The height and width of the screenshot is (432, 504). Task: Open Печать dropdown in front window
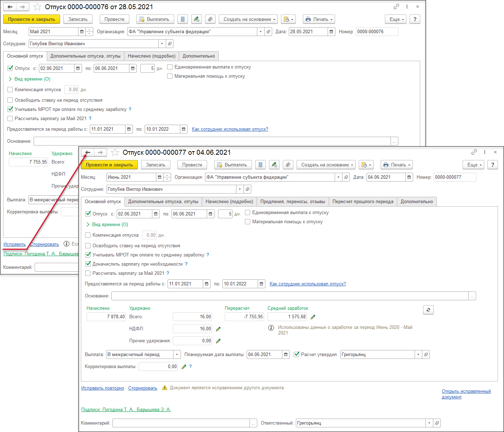(397, 165)
